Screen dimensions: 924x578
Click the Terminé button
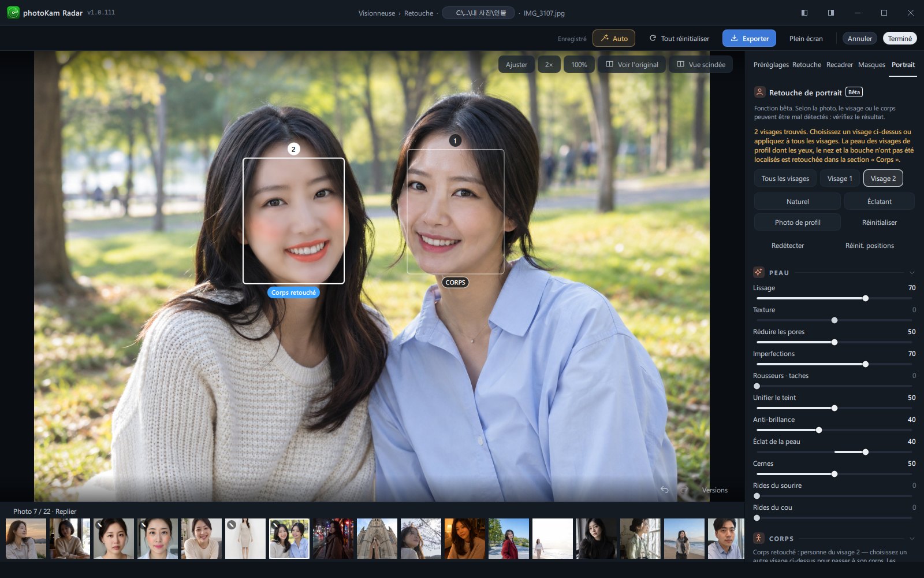pyautogui.click(x=900, y=39)
